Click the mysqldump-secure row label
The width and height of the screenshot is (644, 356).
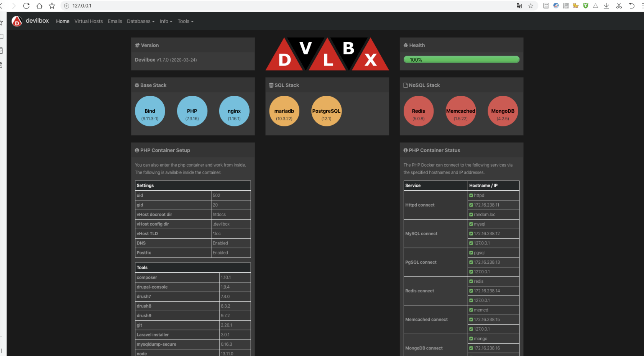click(156, 345)
